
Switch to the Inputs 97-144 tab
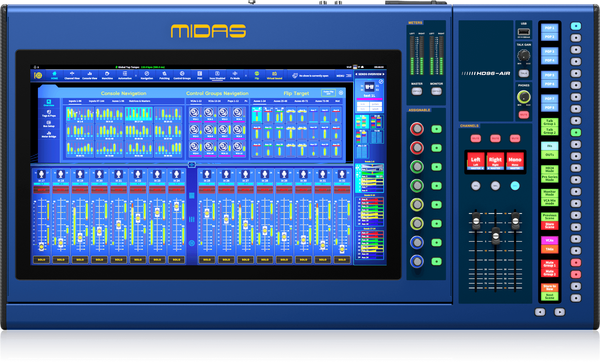tap(96, 101)
